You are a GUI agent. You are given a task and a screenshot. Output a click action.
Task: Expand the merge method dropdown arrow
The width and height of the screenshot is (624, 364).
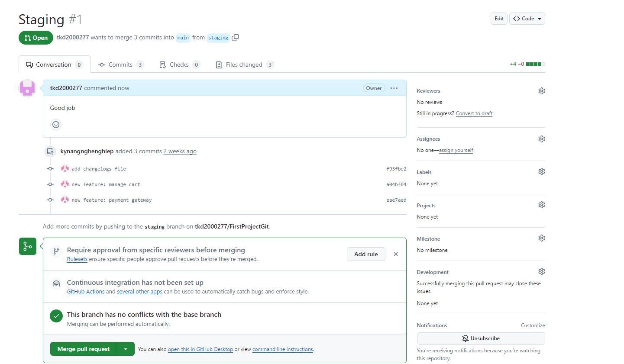126,349
